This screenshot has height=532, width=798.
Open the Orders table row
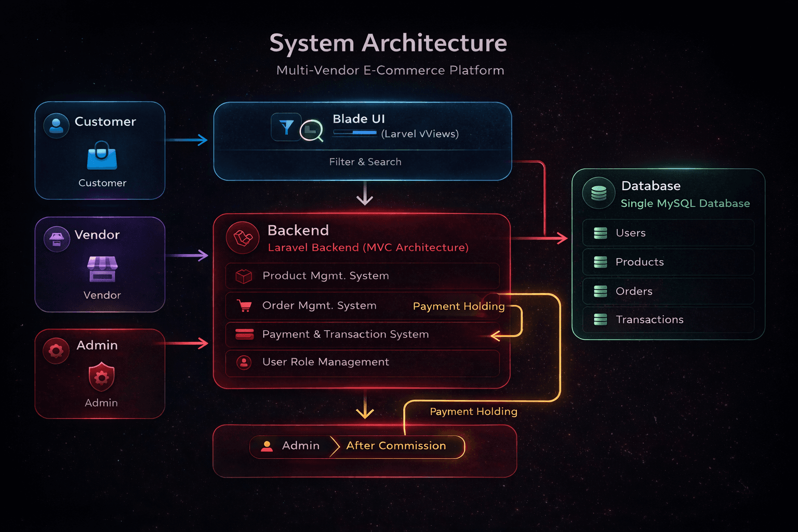668,291
